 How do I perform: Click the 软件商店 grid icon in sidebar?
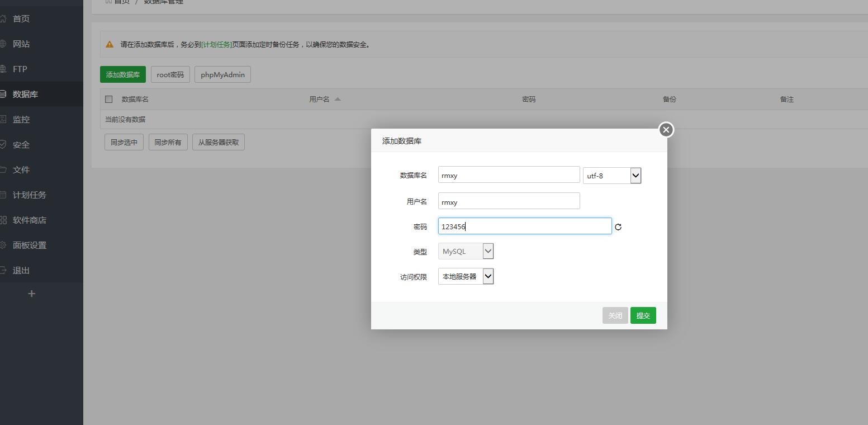[3, 220]
